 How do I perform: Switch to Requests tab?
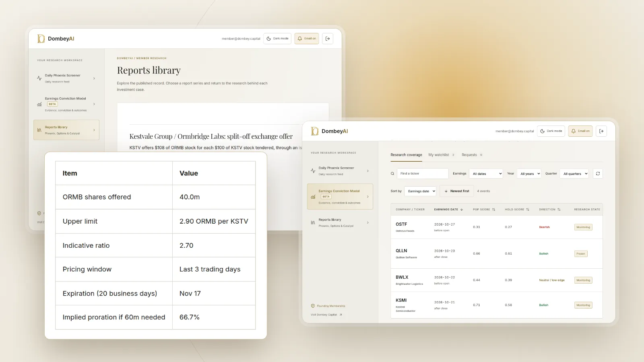coord(472,155)
